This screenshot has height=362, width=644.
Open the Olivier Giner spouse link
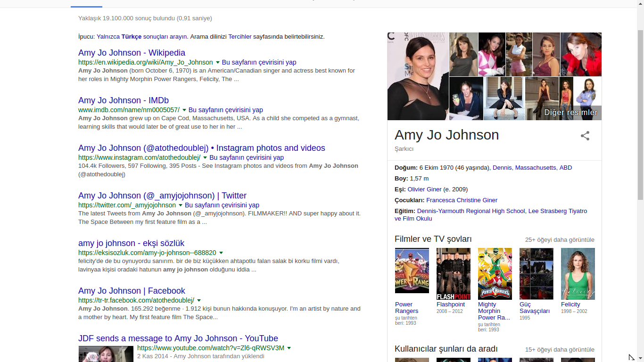point(425,189)
